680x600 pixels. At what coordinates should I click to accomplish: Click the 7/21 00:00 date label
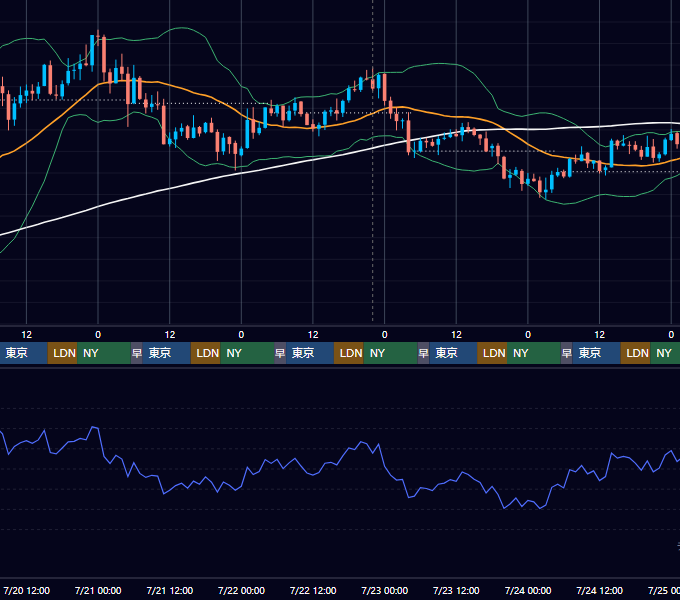pyautogui.click(x=98, y=590)
